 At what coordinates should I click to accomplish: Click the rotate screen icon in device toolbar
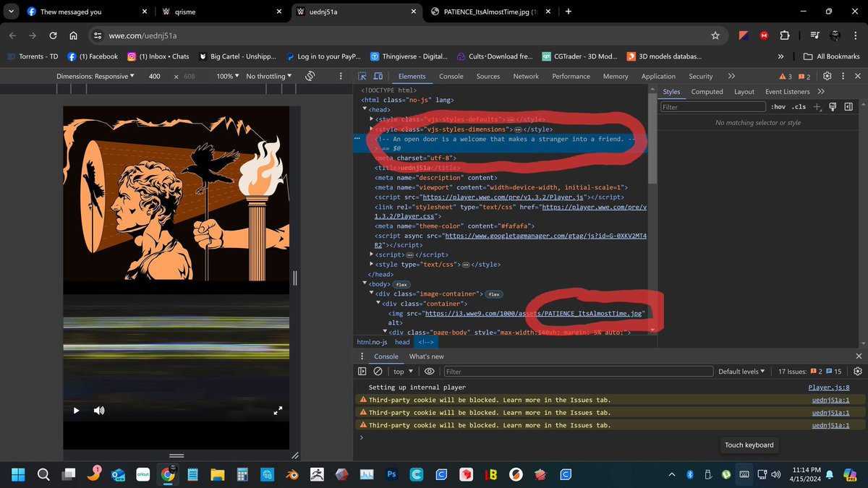310,76
